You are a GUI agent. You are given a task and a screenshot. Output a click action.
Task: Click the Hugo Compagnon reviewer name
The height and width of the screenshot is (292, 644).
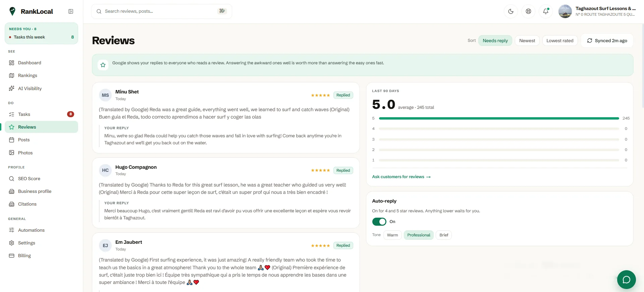pyautogui.click(x=136, y=167)
